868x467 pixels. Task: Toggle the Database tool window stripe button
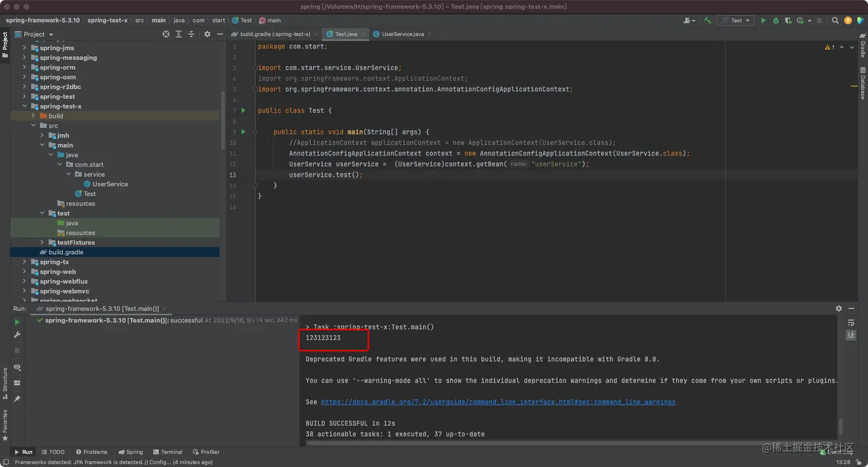(862, 83)
